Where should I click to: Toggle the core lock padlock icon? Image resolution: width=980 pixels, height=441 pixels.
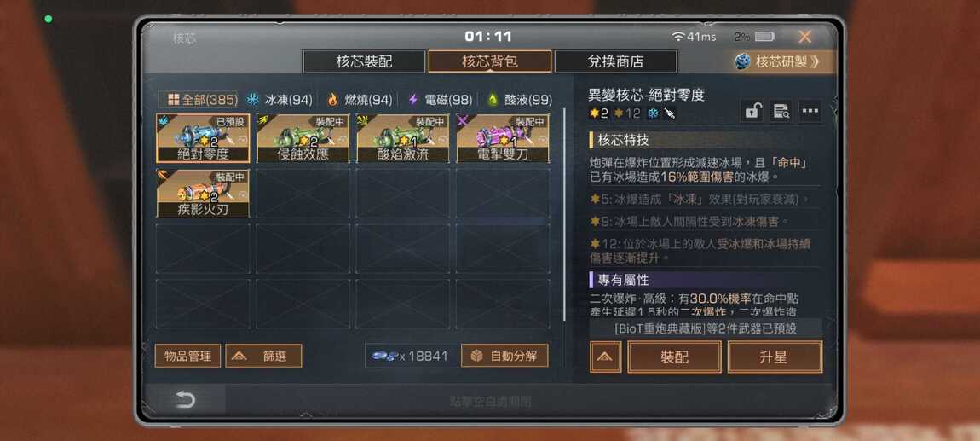pyautogui.click(x=752, y=112)
